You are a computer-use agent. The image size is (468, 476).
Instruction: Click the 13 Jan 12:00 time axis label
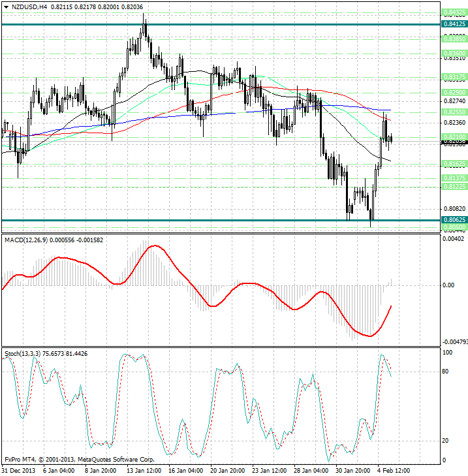(x=144, y=471)
